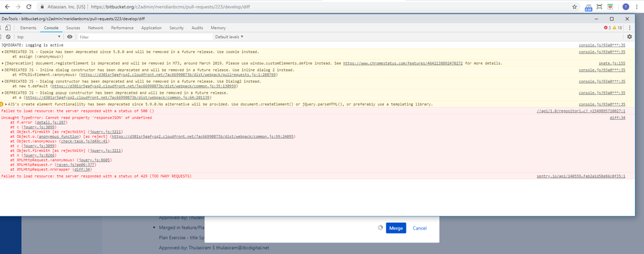Viewport: 644px width, 254px height.
Task: Click Cancel in the merge dialog
Action: pyautogui.click(x=419, y=228)
